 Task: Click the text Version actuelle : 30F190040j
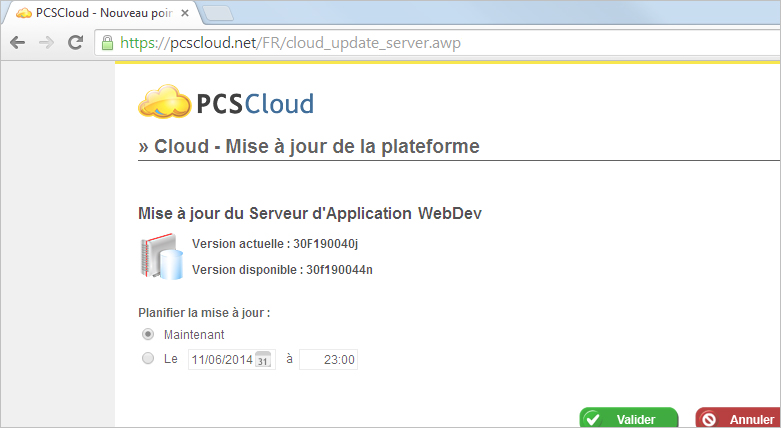275,244
